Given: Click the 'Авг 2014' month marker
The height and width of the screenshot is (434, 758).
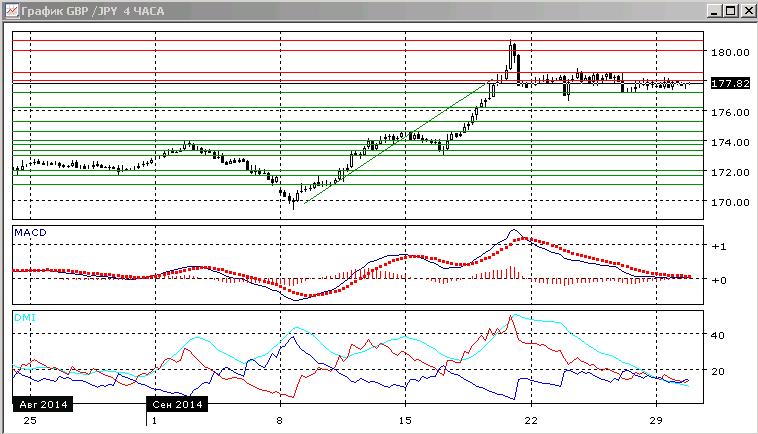Looking at the screenshot, I should pyautogui.click(x=43, y=405).
